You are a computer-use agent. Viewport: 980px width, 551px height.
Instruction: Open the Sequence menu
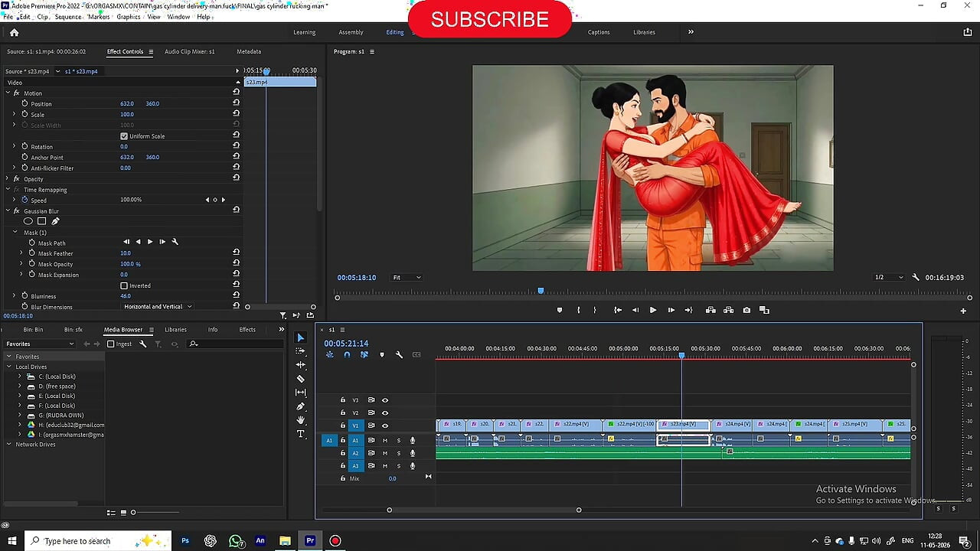(68, 16)
